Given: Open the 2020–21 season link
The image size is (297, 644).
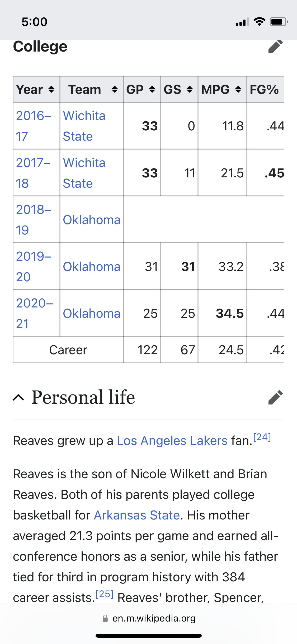Looking at the screenshot, I should click(34, 313).
